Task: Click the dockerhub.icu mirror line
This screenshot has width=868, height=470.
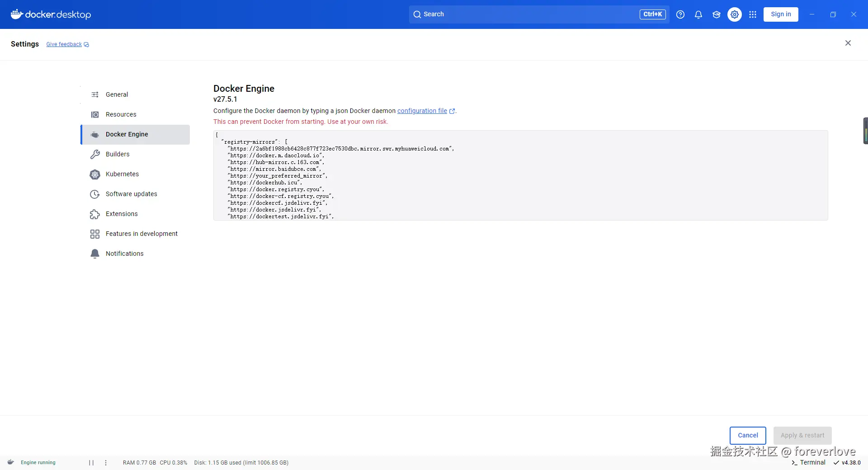Action: [x=265, y=183]
